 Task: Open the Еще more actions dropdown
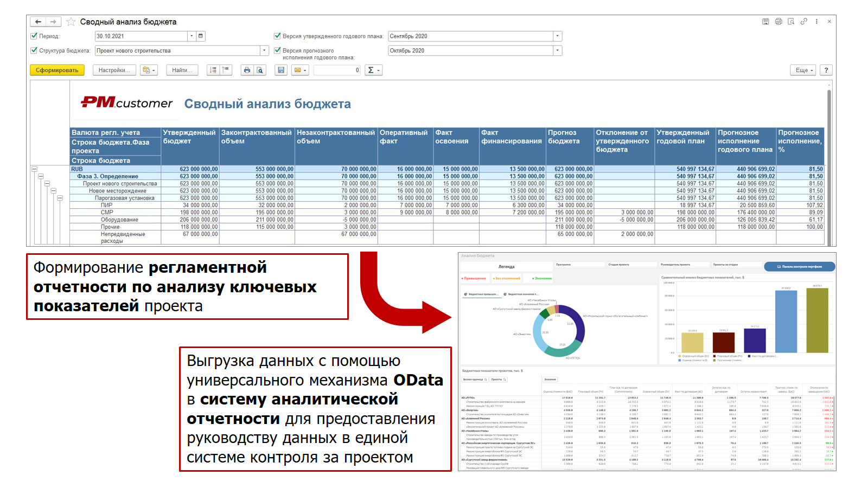(x=804, y=70)
